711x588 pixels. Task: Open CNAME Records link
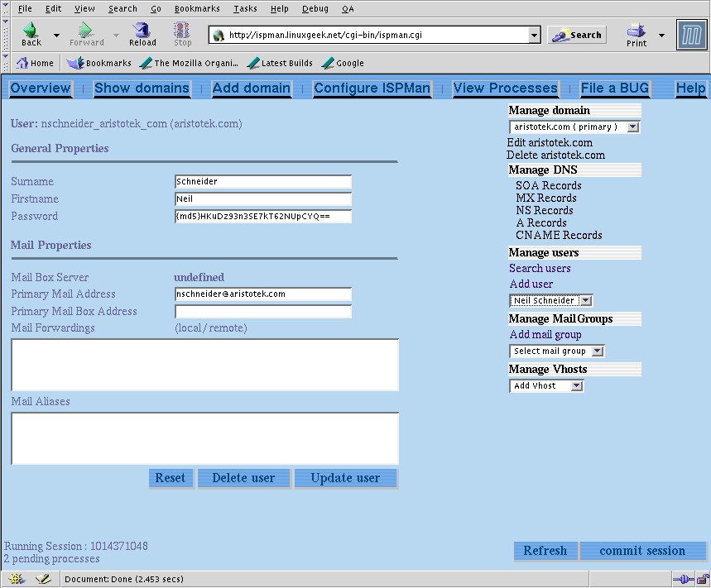[559, 235]
